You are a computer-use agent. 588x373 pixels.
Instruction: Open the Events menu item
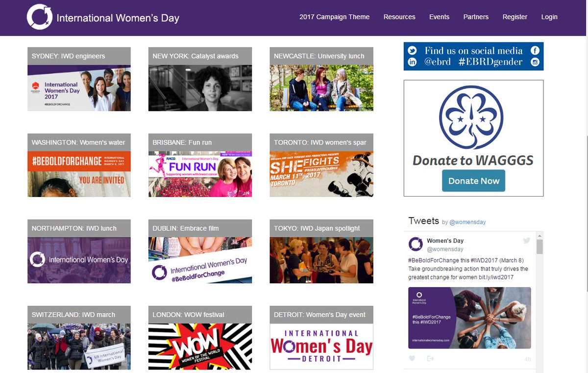(x=439, y=17)
